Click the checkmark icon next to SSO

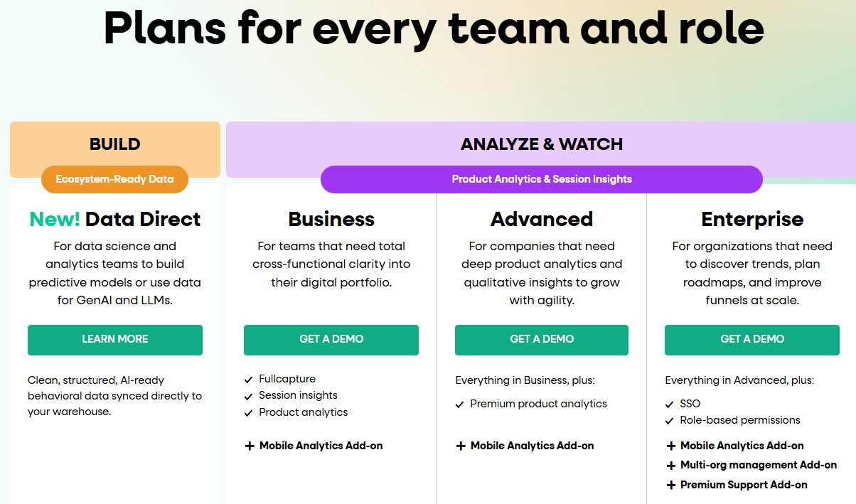click(x=670, y=403)
